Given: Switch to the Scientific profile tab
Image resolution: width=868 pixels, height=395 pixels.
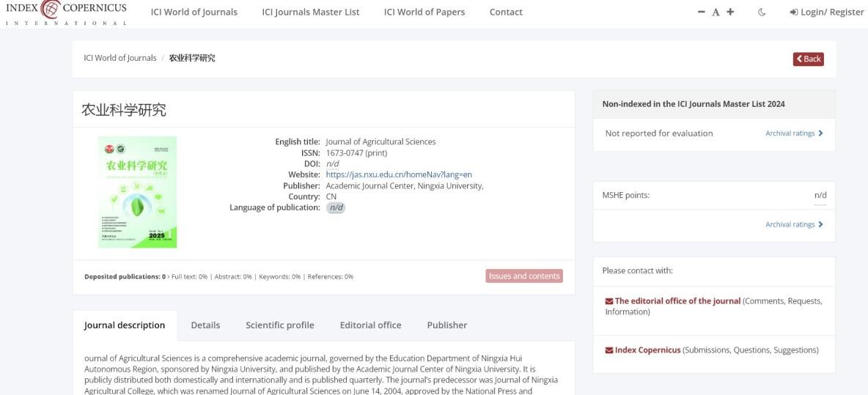Looking at the screenshot, I should click(279, 325).
